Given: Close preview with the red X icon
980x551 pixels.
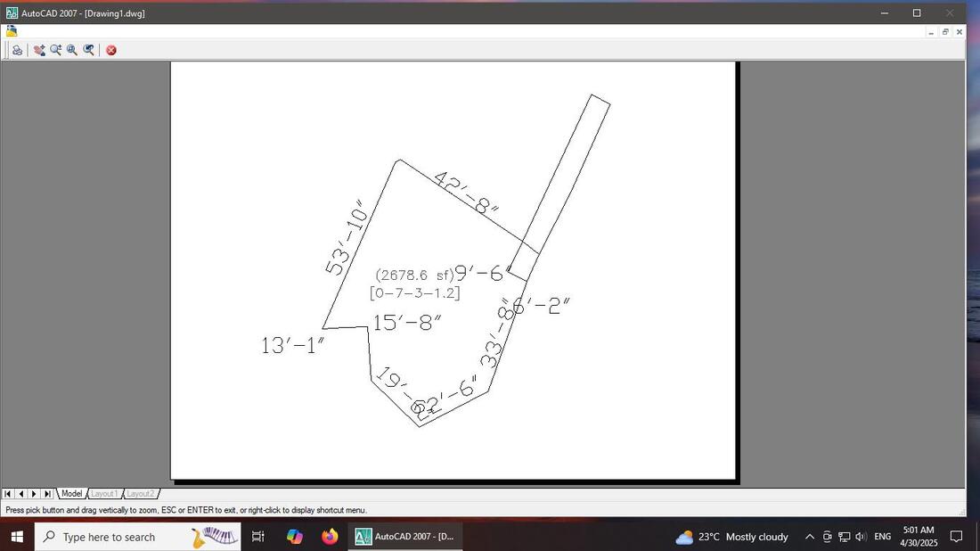Looking at the screenshot, I should tap(111, 50).
